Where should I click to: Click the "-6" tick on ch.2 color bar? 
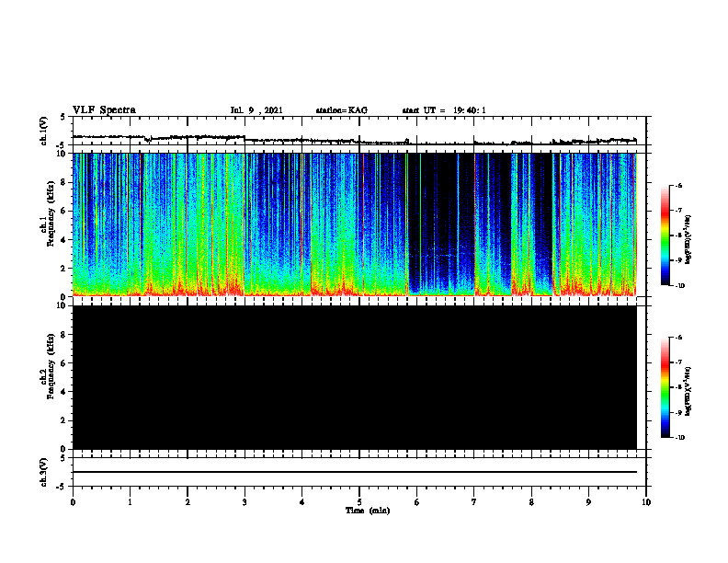[678, 338]
